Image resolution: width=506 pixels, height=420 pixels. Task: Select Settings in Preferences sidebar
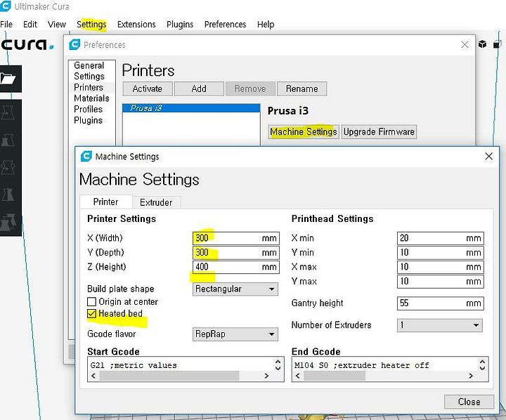click(89, 76)
